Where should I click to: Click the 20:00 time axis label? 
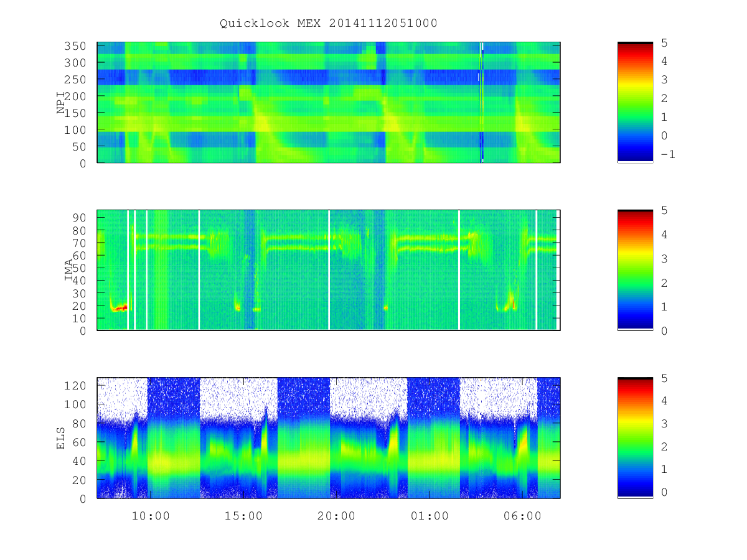click(x=337, y=516)
